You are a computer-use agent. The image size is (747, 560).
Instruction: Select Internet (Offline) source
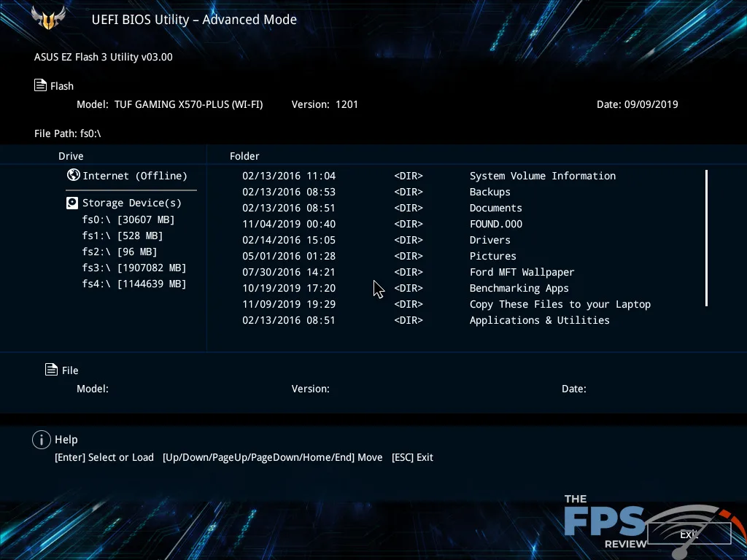135,176
